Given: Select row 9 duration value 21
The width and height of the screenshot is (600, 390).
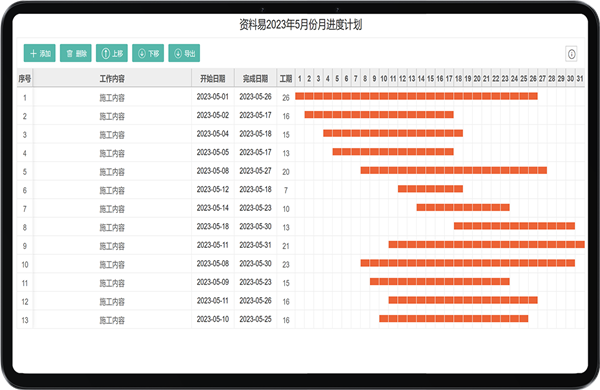Looking at the screenshot, I should (286, 246).
